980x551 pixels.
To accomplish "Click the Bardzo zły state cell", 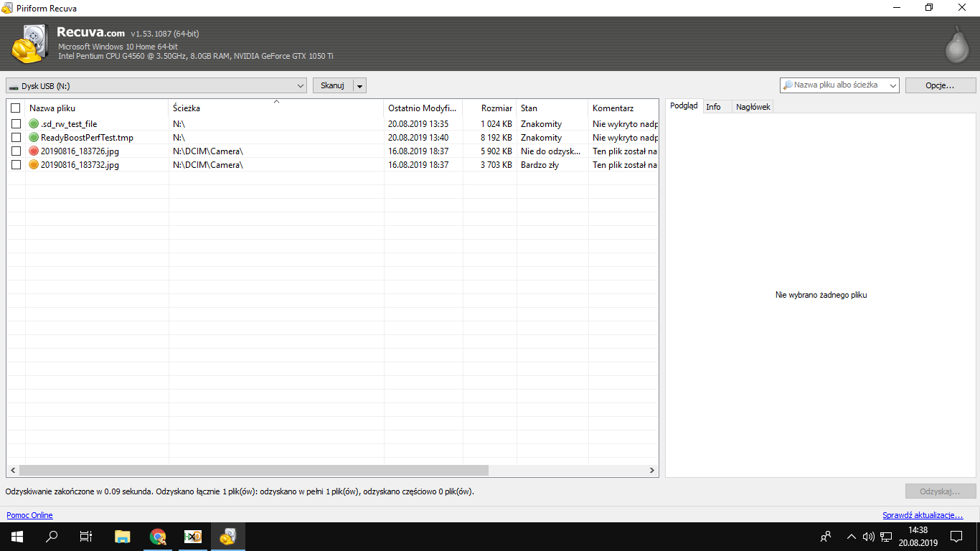I will pos(540,165).
